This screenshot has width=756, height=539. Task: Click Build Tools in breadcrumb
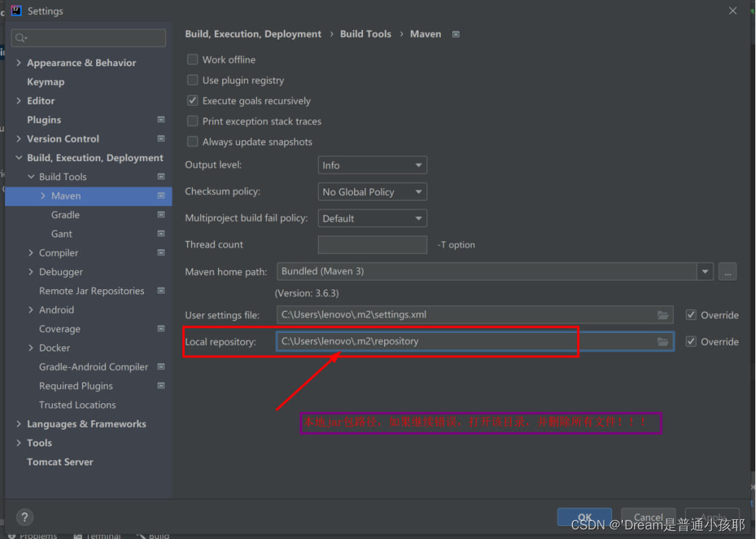(366, 34)
